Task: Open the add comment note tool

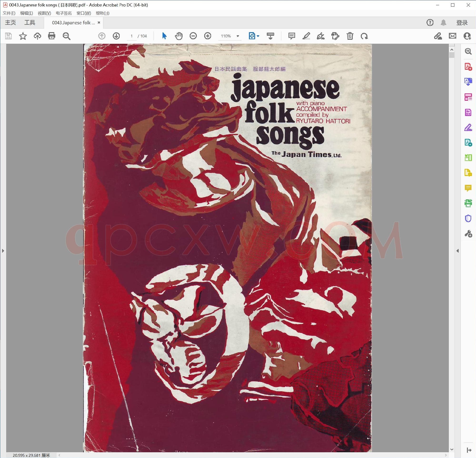Action: click(x=291, y=36)
